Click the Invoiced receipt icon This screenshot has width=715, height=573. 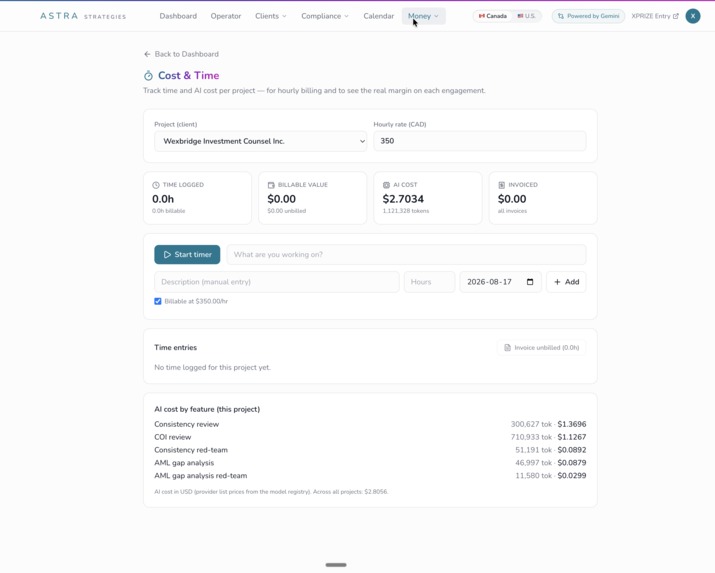click(x=502, y=185)
